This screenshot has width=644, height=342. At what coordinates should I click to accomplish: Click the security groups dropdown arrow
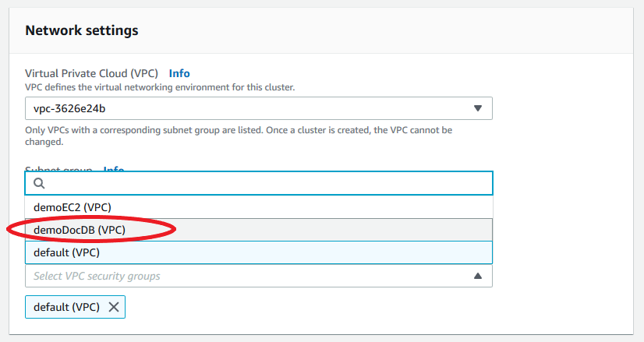coord(478,276)
